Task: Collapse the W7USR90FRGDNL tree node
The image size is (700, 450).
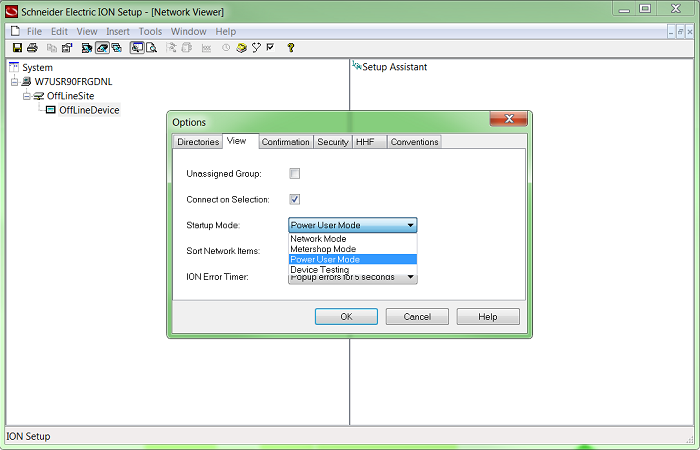Action: pos(14,82)
